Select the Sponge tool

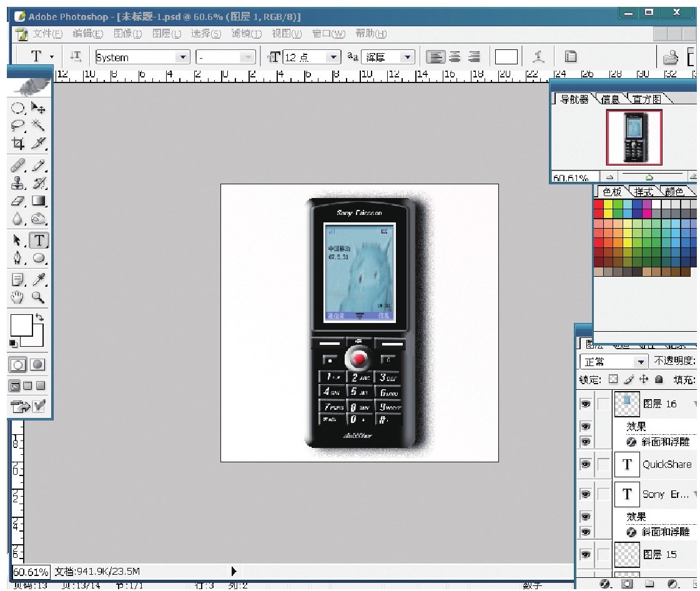click(38, 219)
